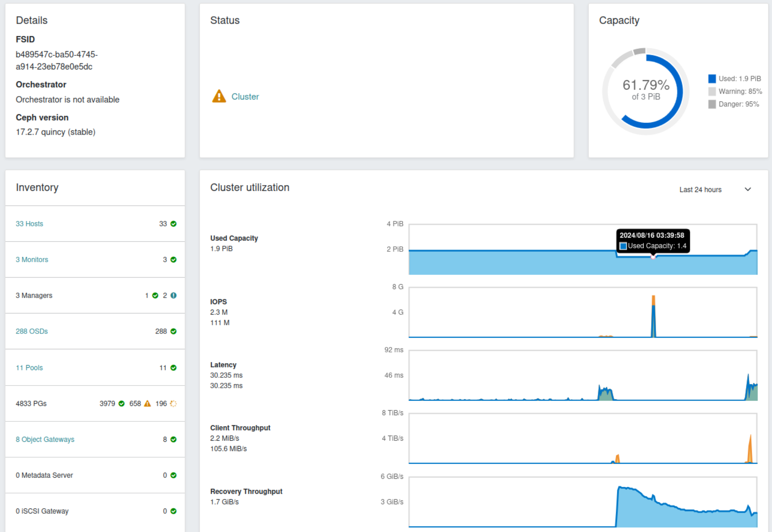Viewport: 772px width, 532px height.
Task: Click the IOPS value '2.3 M'
Action: [219, 312]
